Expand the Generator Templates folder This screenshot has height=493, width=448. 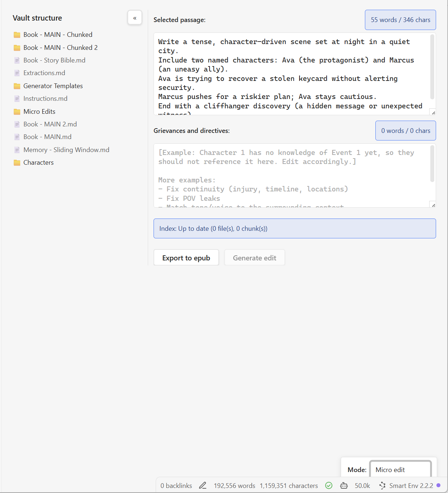coord(53,86)
